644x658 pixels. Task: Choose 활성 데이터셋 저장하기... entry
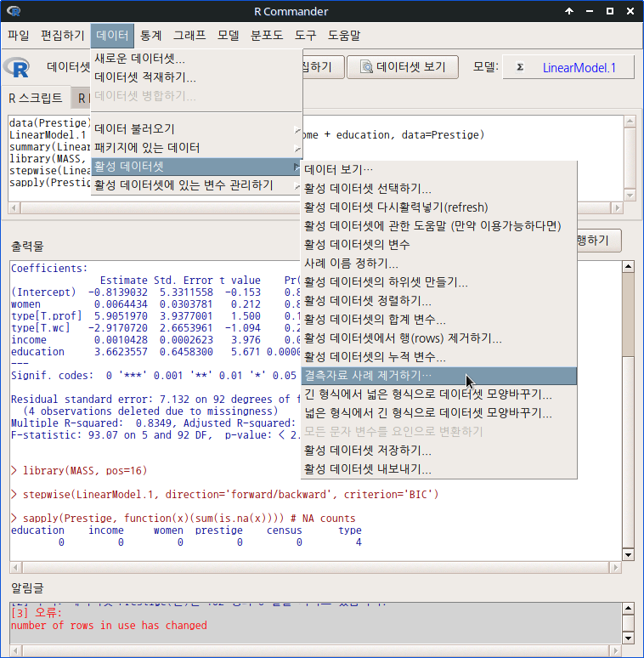point(439,451)
